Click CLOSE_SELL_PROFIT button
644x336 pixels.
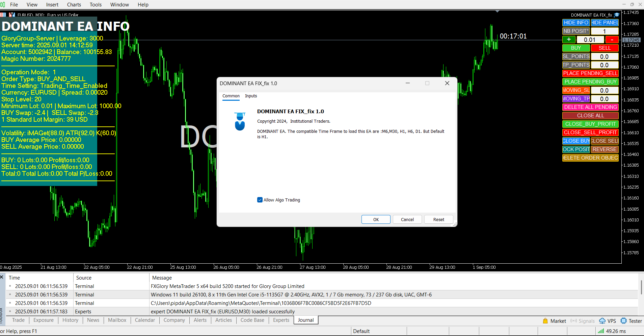(590, 133)
